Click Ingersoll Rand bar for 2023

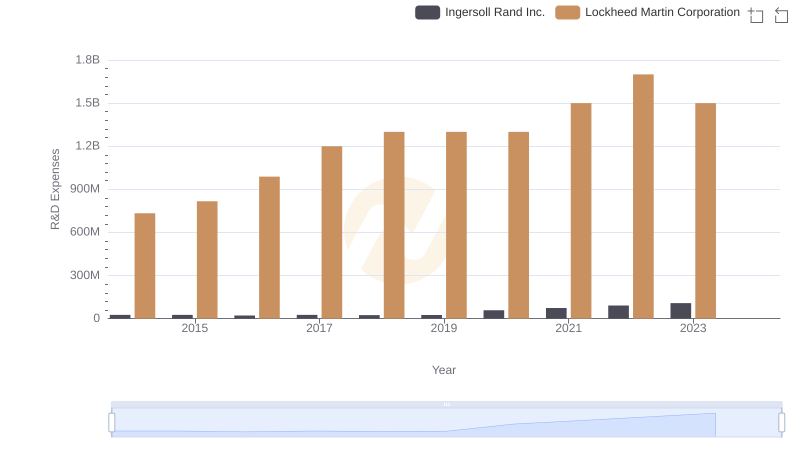pyautogui.click(x=681, y=311)
